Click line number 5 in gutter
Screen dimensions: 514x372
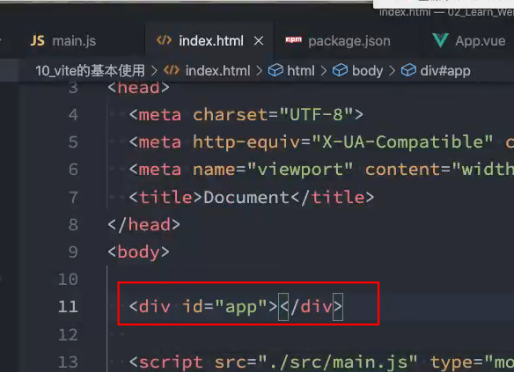click(x=73, y=142)
